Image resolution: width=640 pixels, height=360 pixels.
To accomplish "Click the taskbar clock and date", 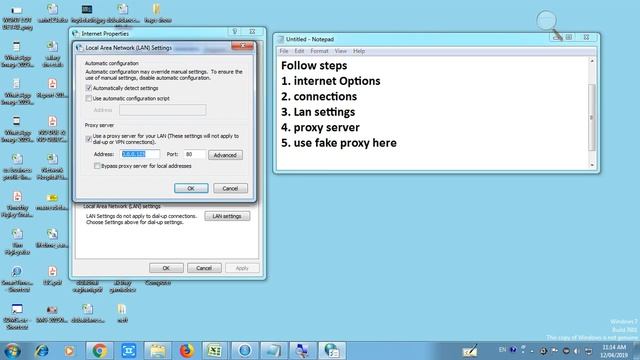I will 614,351.
